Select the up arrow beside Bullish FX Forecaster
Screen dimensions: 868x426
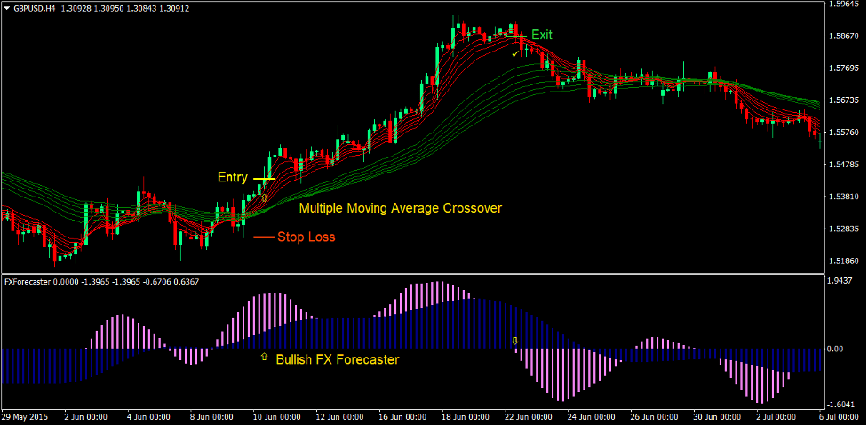(263, 357)
